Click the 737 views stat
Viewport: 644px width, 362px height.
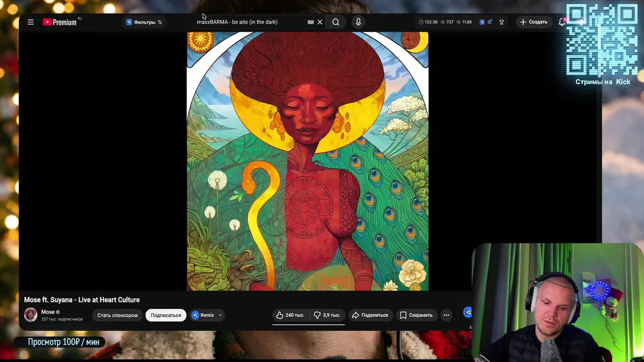click(x=447, y=22)
